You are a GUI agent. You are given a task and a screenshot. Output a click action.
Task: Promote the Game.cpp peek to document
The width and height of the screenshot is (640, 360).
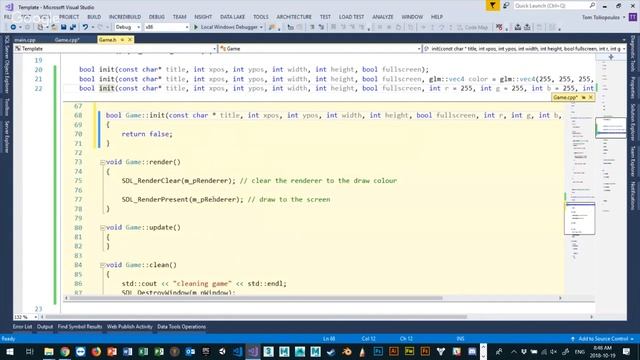(x=584, y=98)
